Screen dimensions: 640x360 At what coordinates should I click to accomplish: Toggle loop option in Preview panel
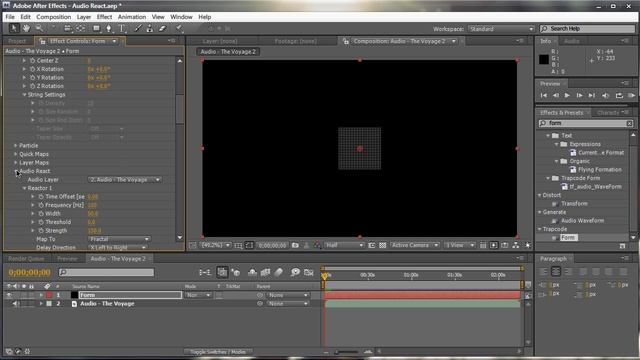[619, 95]
